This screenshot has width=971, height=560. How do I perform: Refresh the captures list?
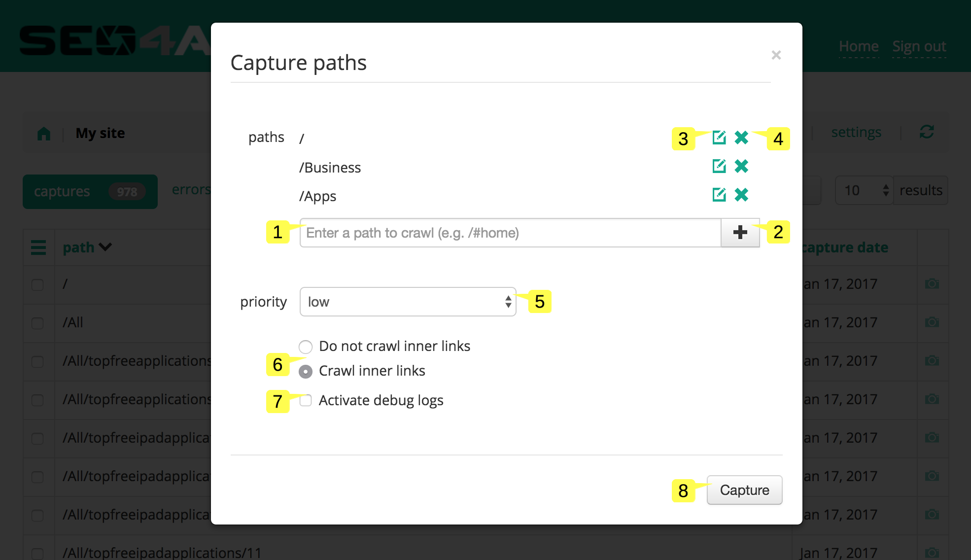[x=927, y=132]
